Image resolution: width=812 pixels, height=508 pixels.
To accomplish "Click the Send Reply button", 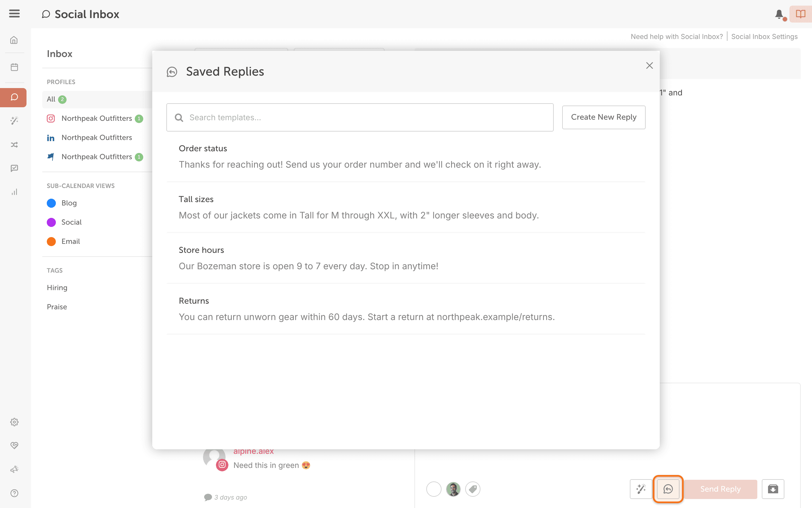I will 720,489.
